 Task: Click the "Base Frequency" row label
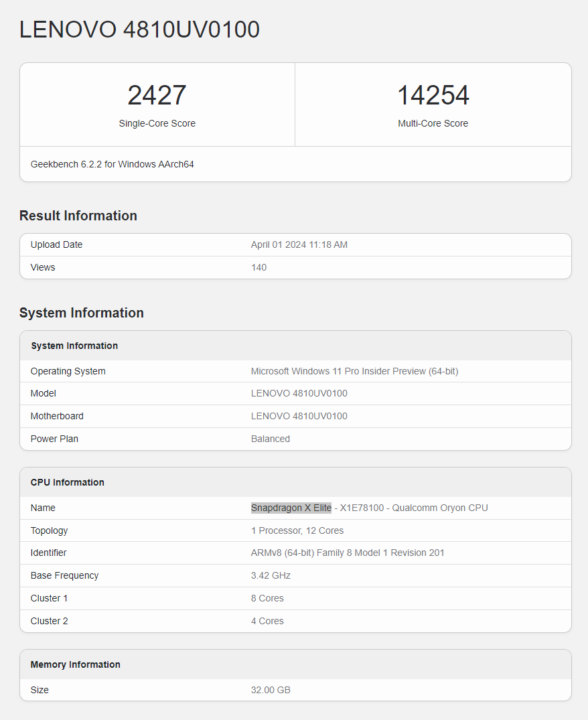click(x=65, y=575)
